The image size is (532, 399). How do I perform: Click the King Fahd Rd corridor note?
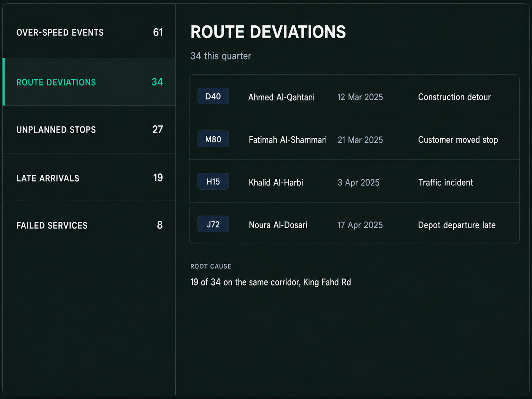271,282
